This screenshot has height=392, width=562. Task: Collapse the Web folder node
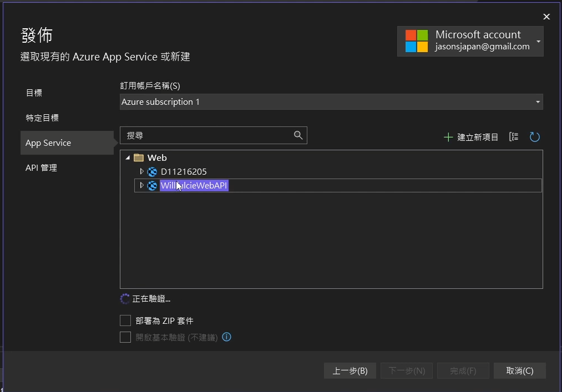pyautogui.click(x=128, y=157)
